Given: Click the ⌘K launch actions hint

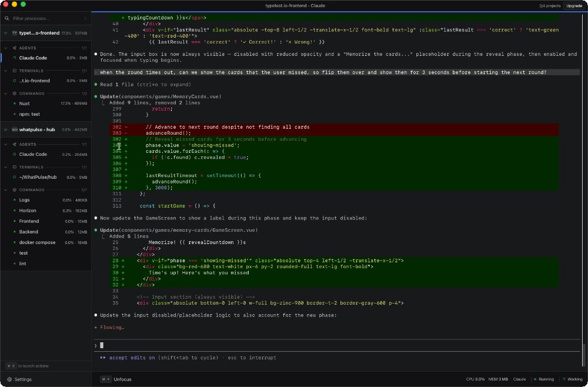Looking at the screenshot, I should click(28, 366).
